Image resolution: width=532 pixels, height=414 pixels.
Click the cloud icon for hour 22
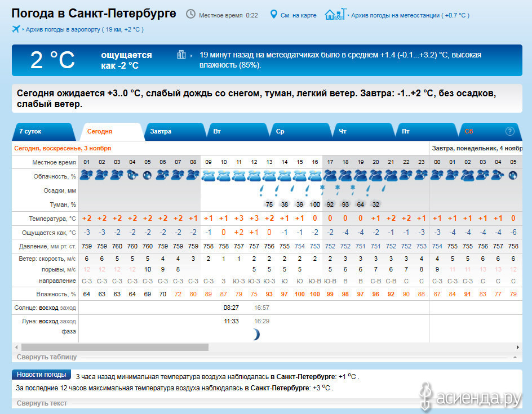point(406,175)
